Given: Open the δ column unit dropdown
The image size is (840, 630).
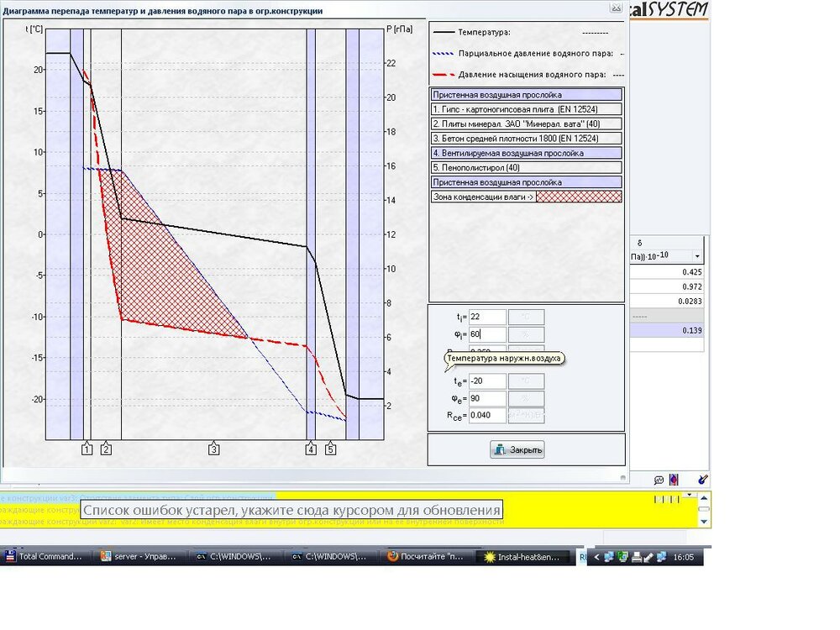Looking at the screenshot, I should pyautogui.click(x=697, y=256).
